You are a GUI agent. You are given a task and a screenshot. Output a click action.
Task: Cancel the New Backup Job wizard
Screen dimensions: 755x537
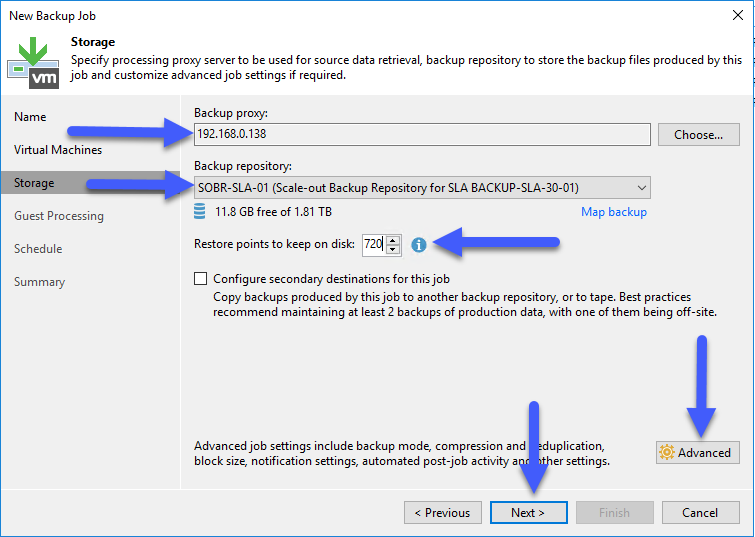coord(701,512)
